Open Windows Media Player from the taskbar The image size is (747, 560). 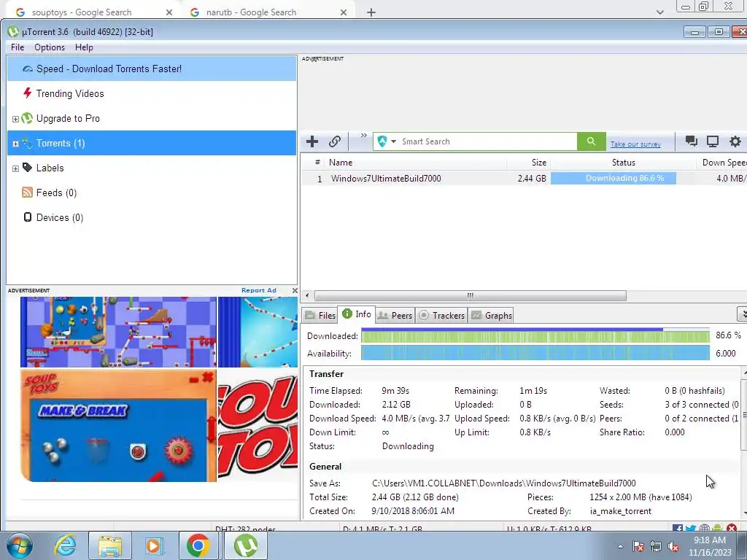(x=154, y=545)
